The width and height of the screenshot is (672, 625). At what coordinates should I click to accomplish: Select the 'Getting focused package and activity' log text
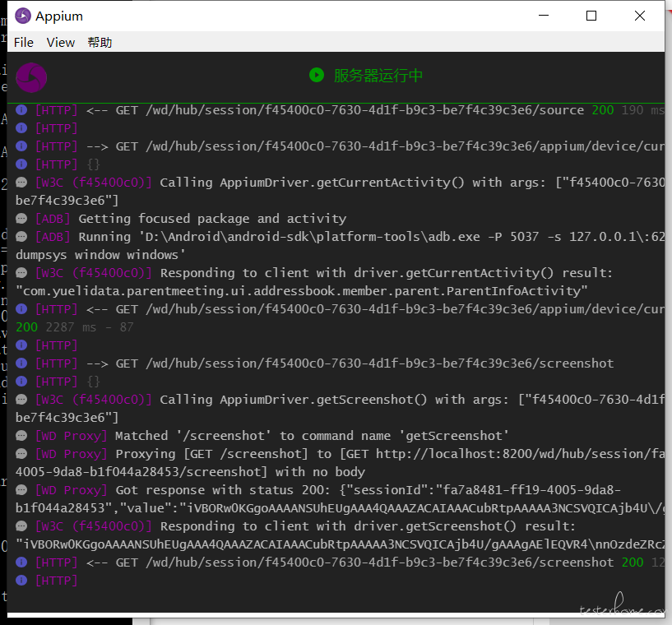point(212,219)
